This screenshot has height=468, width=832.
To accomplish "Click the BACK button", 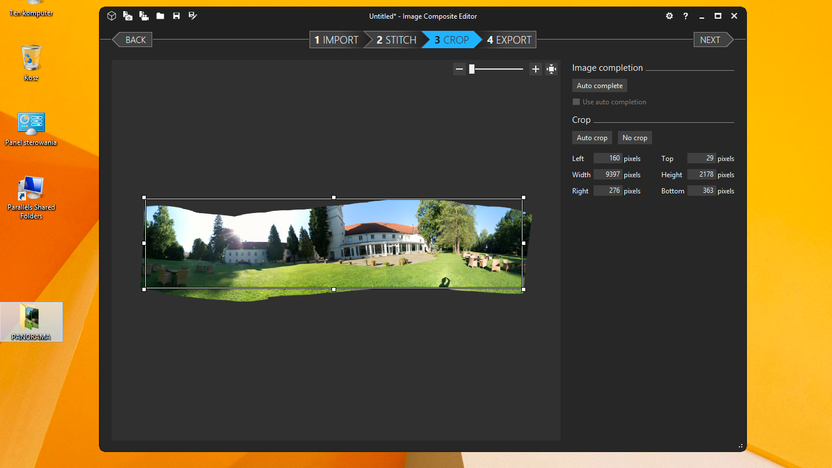I will point(133,40).
